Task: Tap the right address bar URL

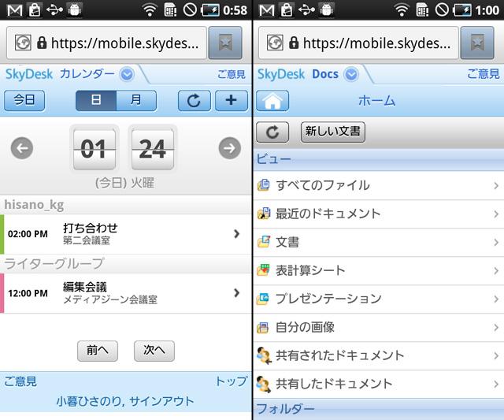Action: tap(358, 43)
